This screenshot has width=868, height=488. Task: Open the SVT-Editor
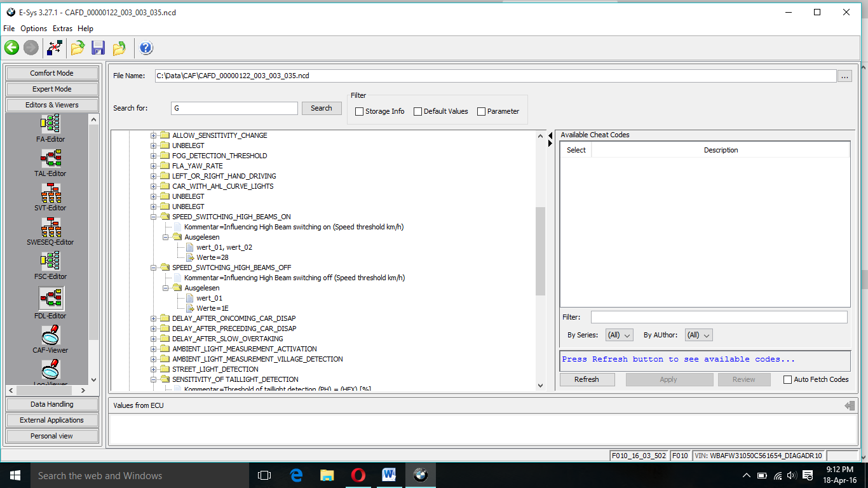pyautogui.click(x=50, y=197)
